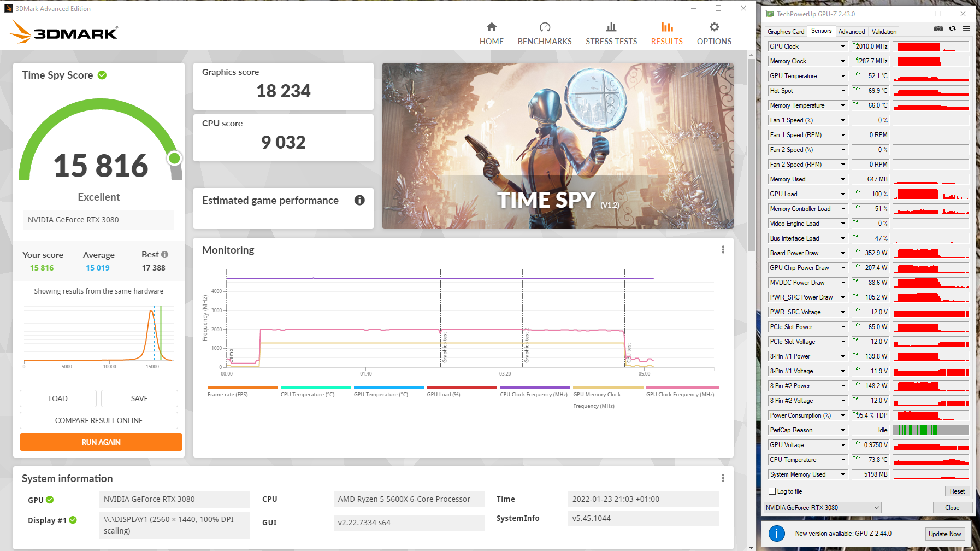Viewport: 980px width, 551px height.
Task: Enable Log to file checkbox in GPU-Z
Action: (772, 491)
